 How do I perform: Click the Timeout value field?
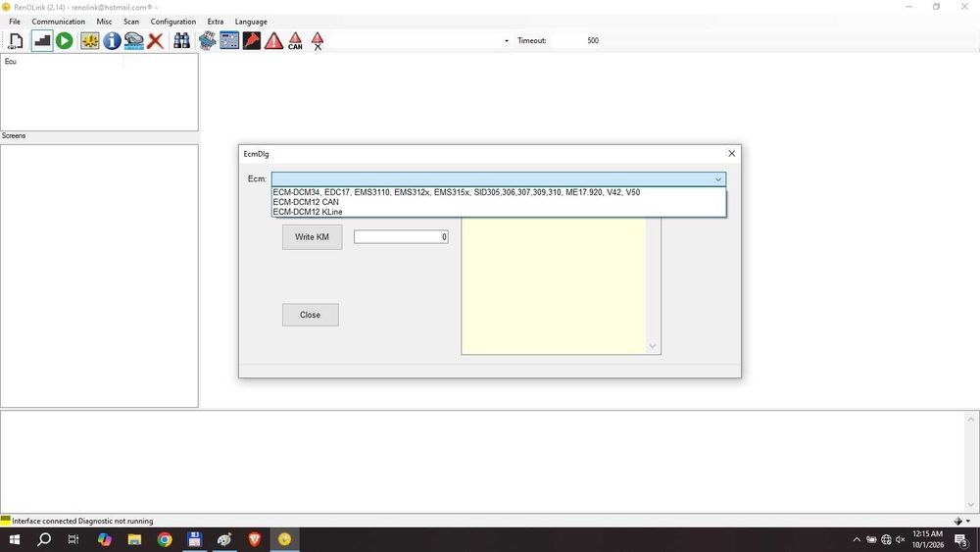[x=575, y=40]
